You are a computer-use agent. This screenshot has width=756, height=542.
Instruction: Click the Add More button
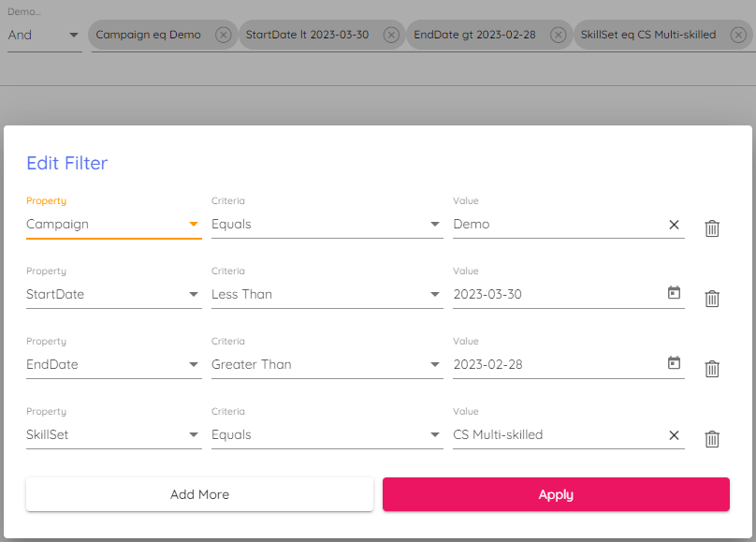(199, 494)
